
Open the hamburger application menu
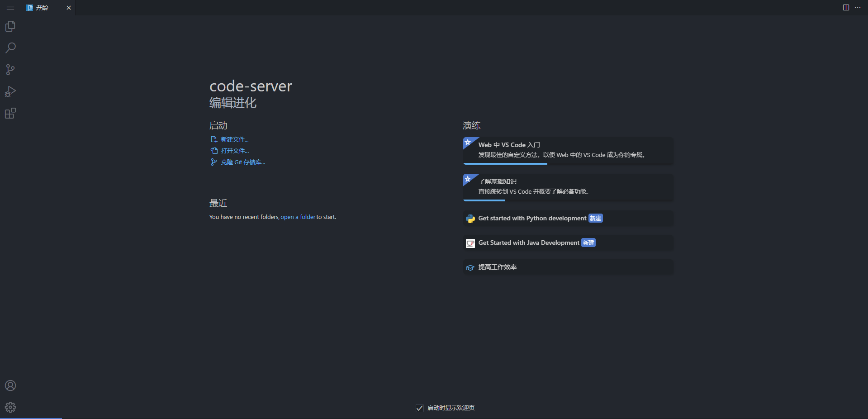(x=10, y=8)
